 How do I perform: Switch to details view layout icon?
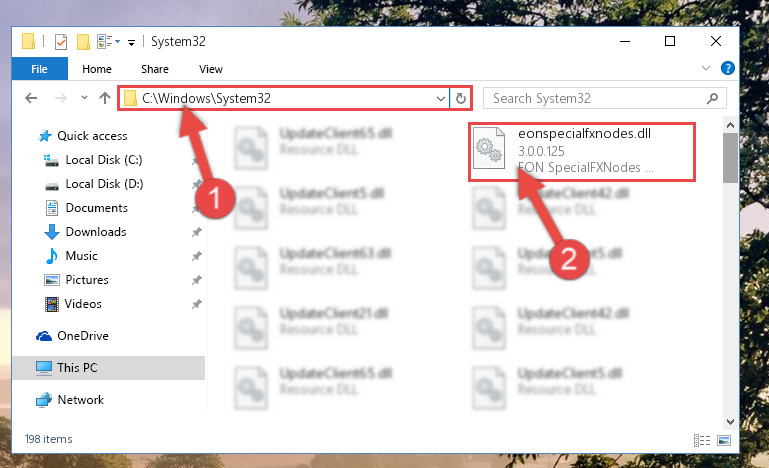tap(702, 440)
